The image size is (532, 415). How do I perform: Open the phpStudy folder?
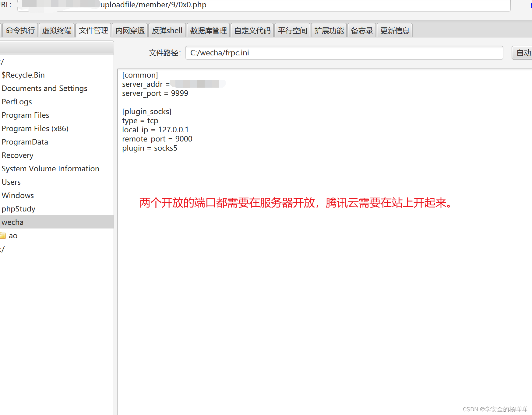(x=18, y=209)
